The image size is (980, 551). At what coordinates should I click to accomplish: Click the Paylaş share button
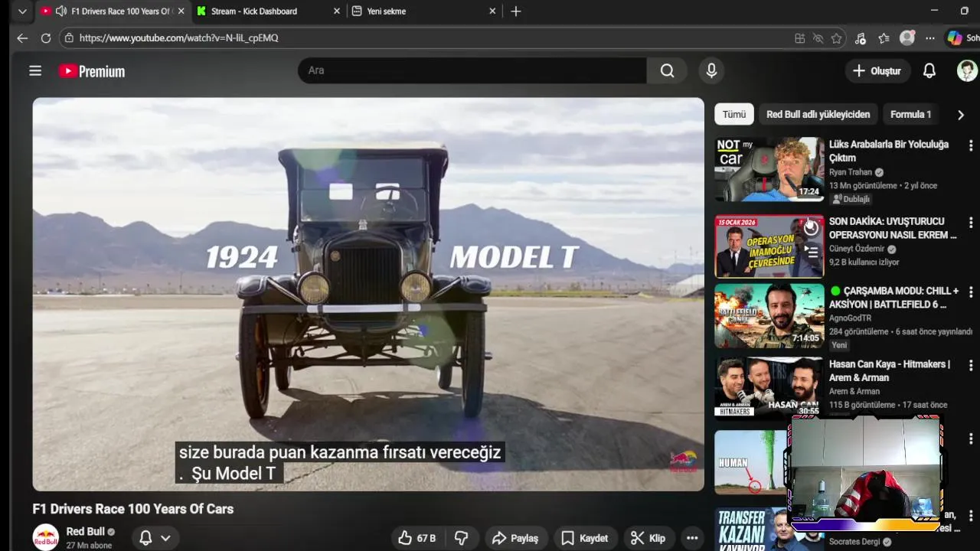click(515, 538)
